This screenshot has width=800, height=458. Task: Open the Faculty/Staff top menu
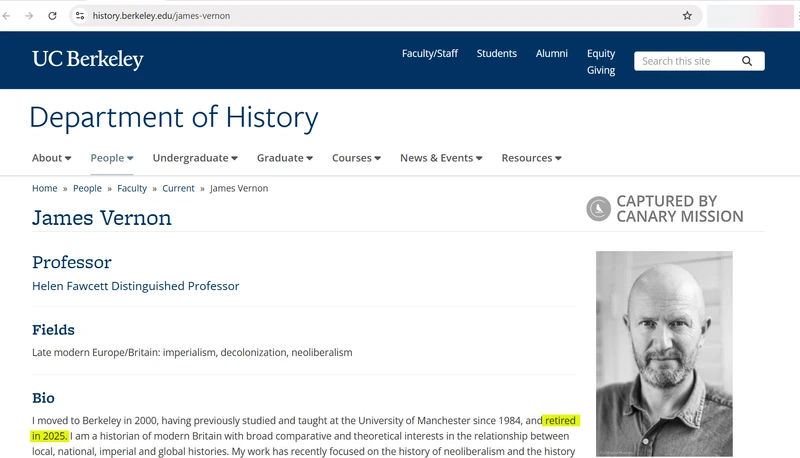(x=430, y=54)
